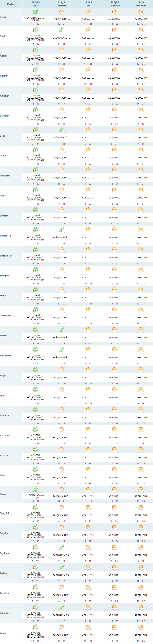The width and height of the screenshot is (153, 644).
Task: Click the Karapınar district name
Action: [5, 435]
